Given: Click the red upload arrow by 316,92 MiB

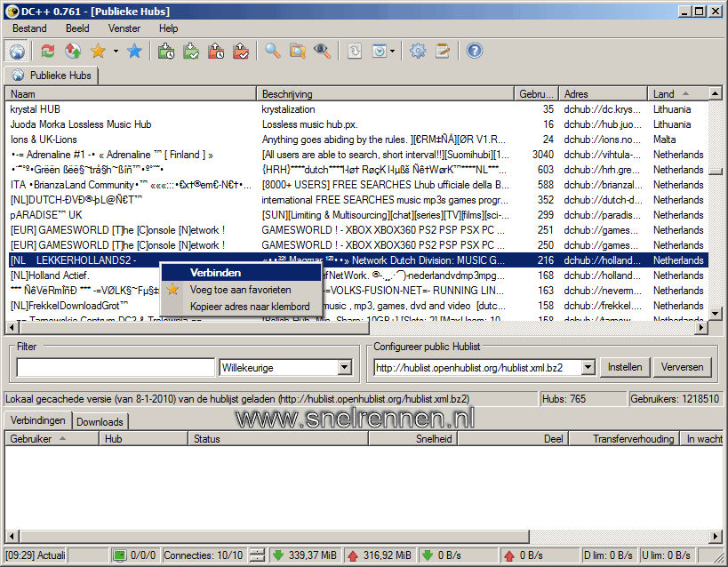Looking at the screenshot, I should [353, 555].
